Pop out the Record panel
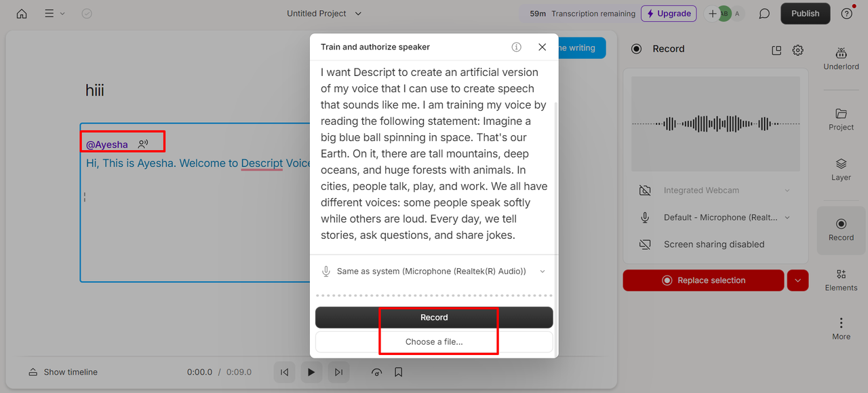 tap(776, 50)
